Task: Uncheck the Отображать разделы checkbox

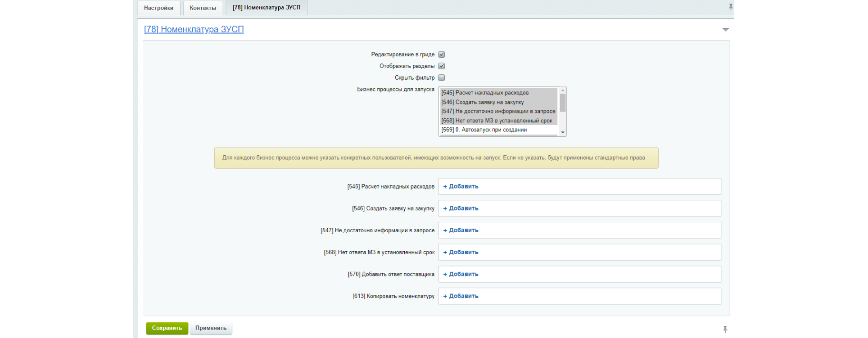Action: click(441, 66)
